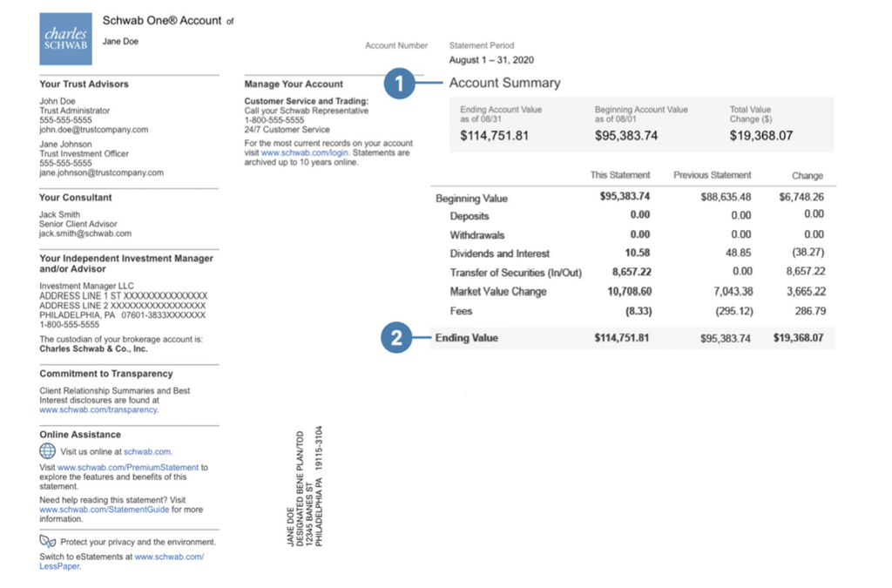
Task: Click the Online Assistance heading
Action: click(80, 435)
